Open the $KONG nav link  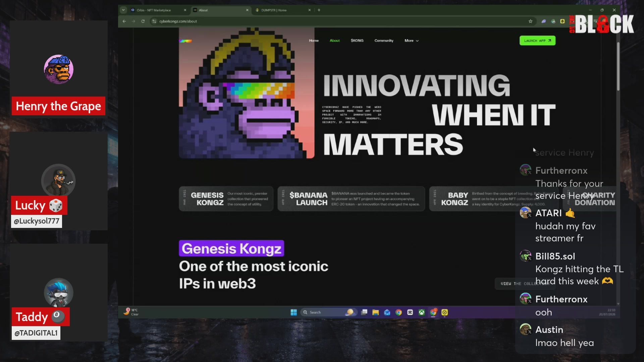pyautogui.click(x=357, y=41)
